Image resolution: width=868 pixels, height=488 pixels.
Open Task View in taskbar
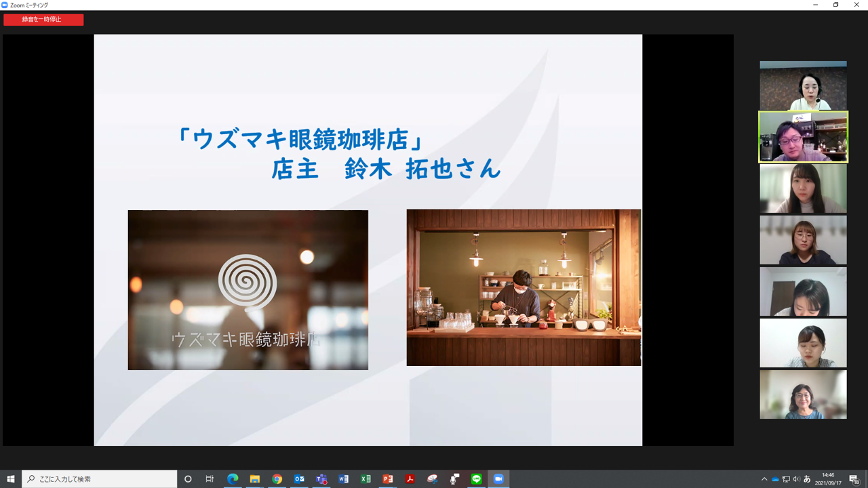pos(210,479)
